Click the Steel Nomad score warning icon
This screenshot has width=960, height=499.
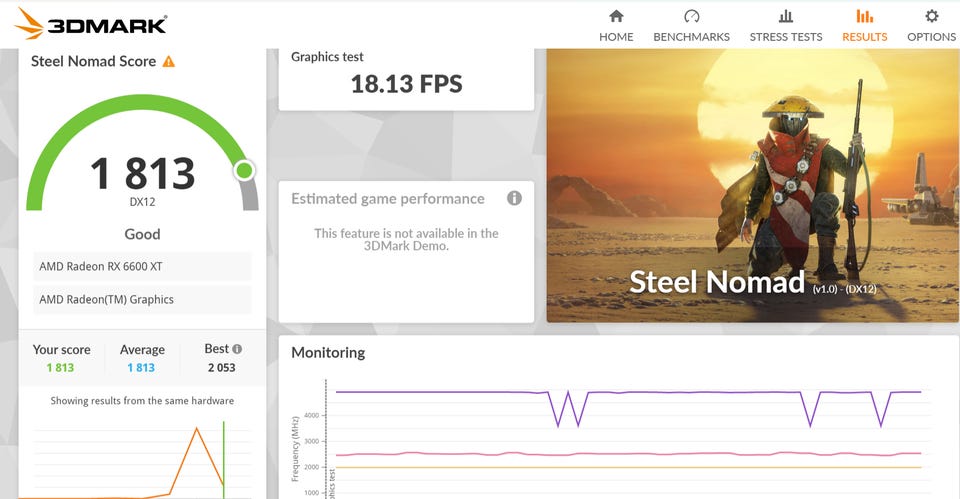pos(168,61)
